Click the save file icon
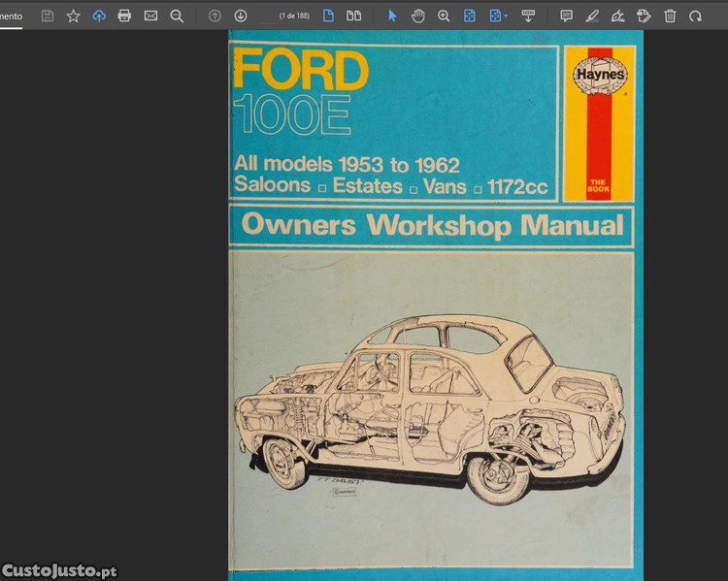 48,16
